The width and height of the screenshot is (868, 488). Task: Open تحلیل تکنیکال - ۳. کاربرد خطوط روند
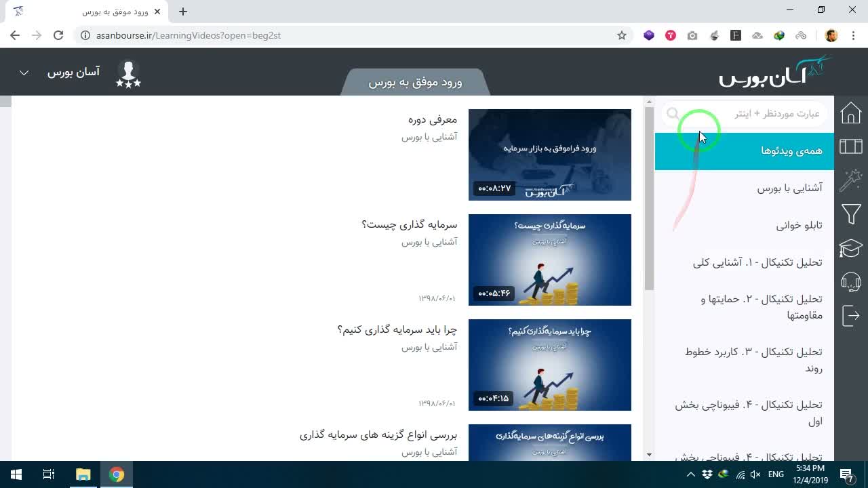click(744, 360)
